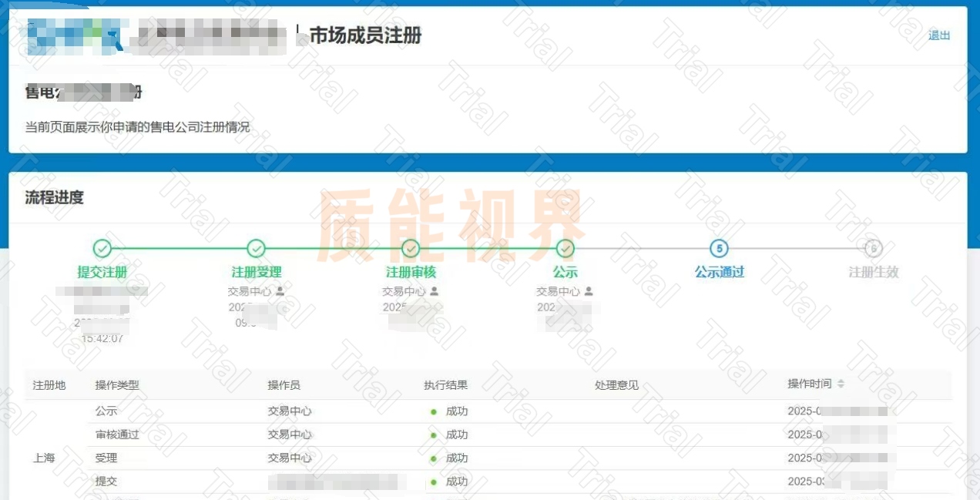This screenshot has height=500, width=980.
Task: Click the 注册审核 step checkmark circle
Action: [411, 248]
